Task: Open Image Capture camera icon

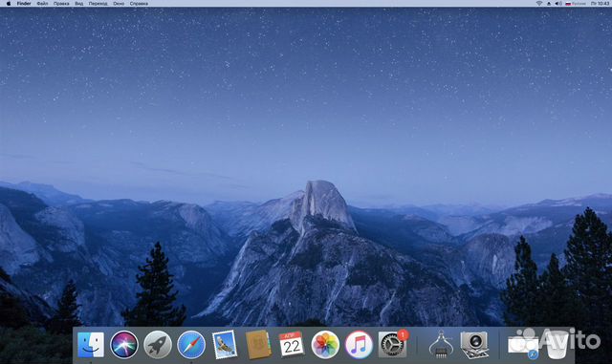Action: [474, 345]
